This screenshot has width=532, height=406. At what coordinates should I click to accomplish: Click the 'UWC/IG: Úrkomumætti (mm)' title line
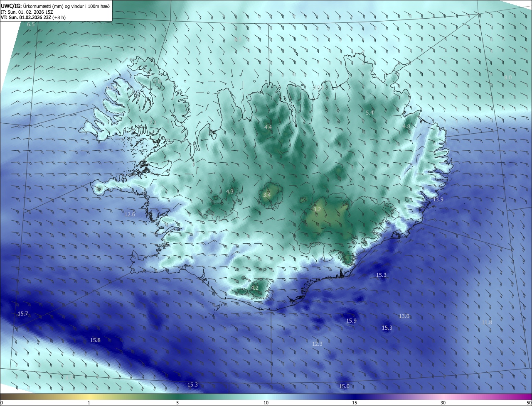pyautogui.click(x=55, y=6)
